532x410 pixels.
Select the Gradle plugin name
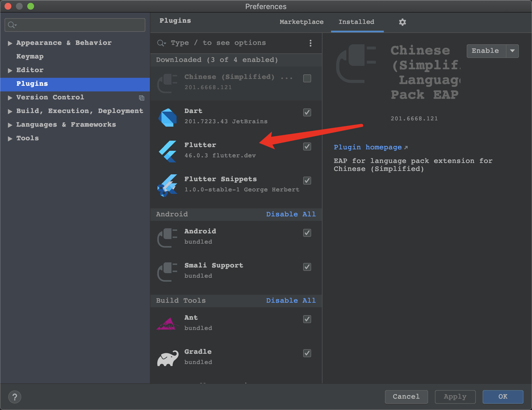[x=198, y=352]
